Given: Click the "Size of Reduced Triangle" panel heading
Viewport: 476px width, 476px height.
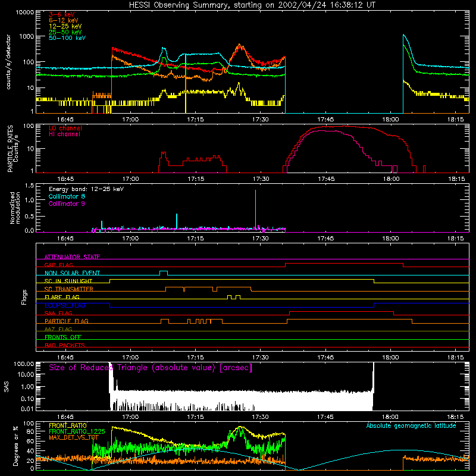Looking at the screenshot, I should [151, 368].
